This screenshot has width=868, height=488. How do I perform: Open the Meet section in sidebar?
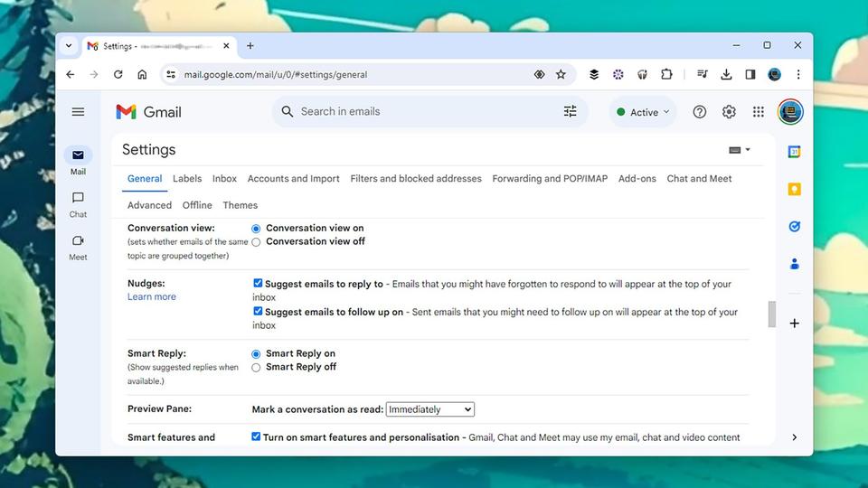click(x=78, y=248)
